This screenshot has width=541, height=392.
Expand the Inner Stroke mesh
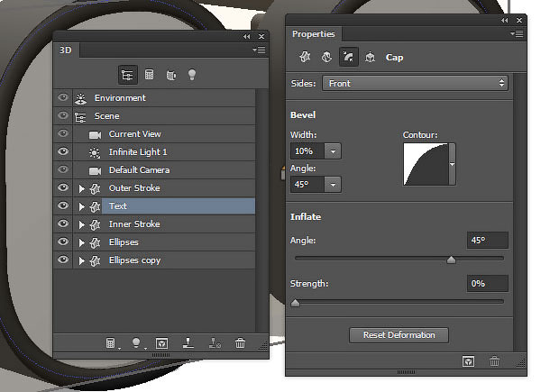pos(82,224)
